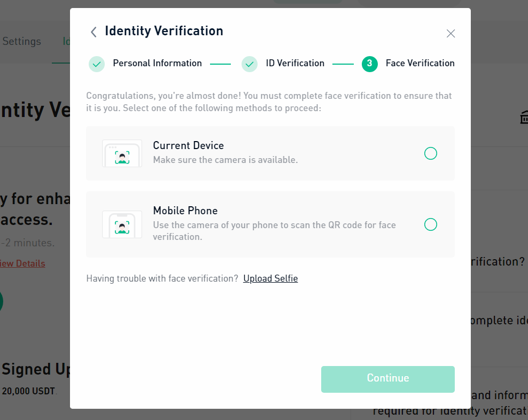Click the Current Device camera illustration
This screenshot has height=420, width=528.
pos(122,153)
